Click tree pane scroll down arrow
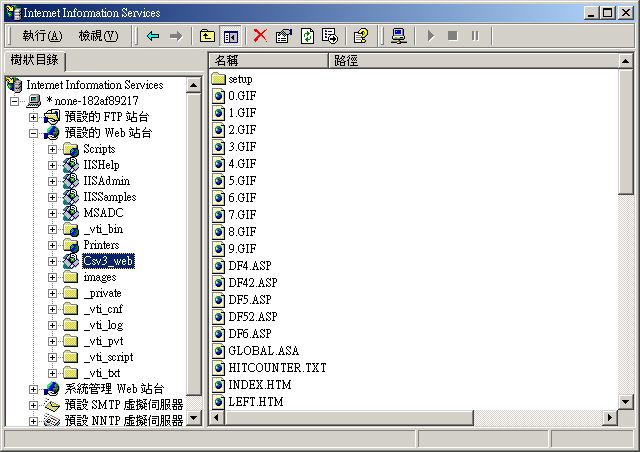Image resolution: width=640 pixels, height=452 pixels. [193, 418]
